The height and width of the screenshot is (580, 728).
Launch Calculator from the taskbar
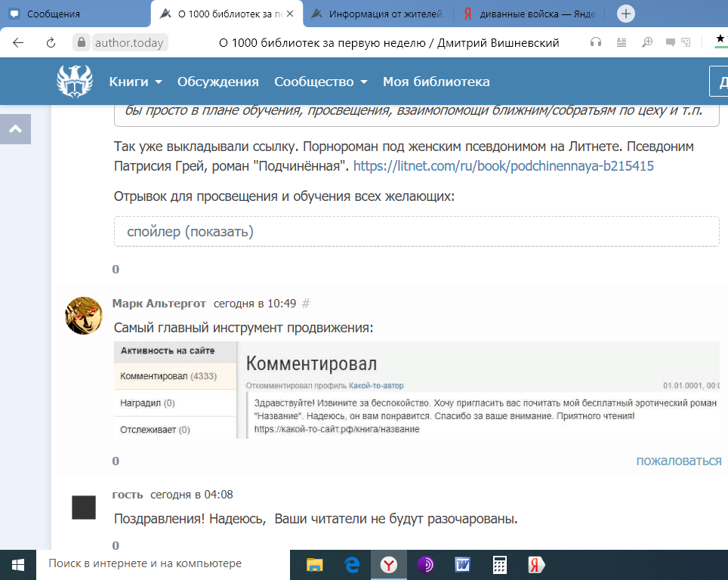pos(499,564)
